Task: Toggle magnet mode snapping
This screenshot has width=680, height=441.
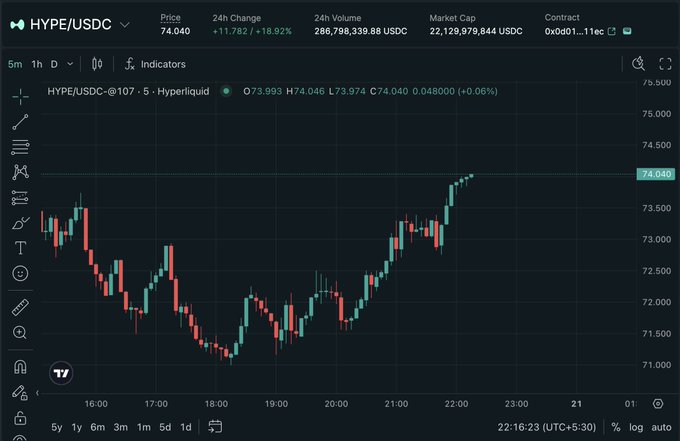Action: click(x=20, y=367)
